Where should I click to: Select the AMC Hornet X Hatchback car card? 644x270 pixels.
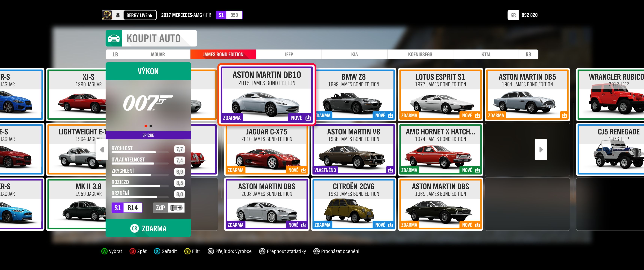tap(441, 149)
